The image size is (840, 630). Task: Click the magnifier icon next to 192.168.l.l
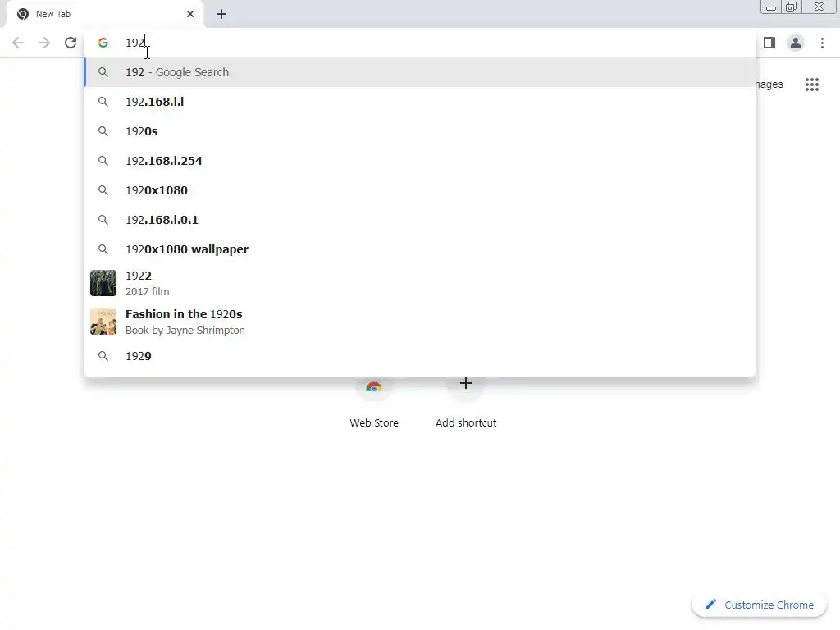103,102
